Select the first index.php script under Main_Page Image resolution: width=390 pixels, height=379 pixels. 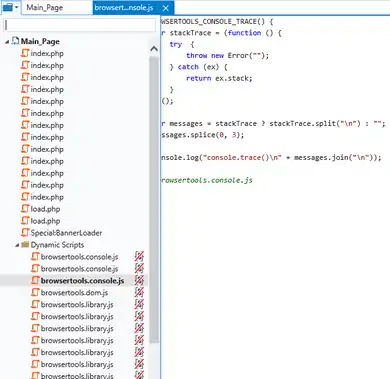point(42,53)
